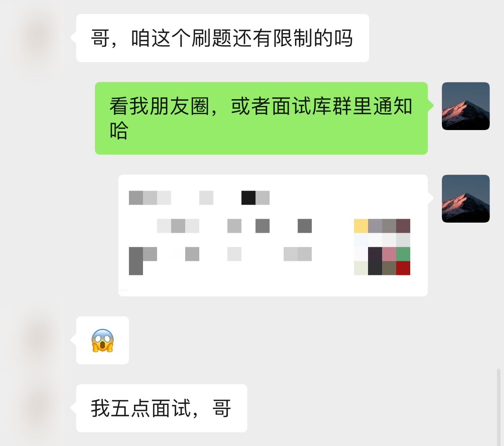Click the pixelated middle text row in card

[x=234, y=226]
